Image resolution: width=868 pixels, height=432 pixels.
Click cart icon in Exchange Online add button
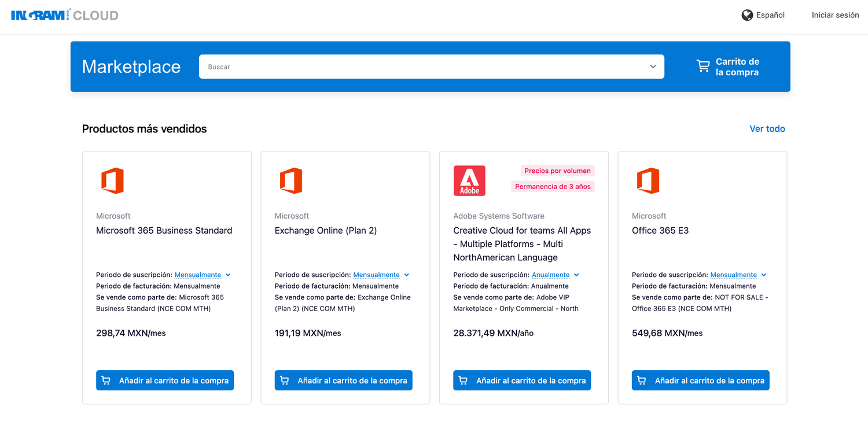(x=285, y=381)
